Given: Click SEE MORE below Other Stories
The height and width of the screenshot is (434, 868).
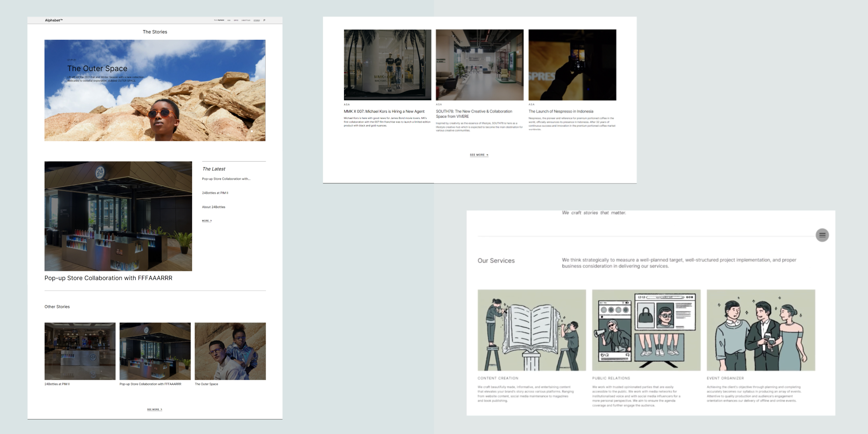Looking at the screenshot, I should click(154, 409).
